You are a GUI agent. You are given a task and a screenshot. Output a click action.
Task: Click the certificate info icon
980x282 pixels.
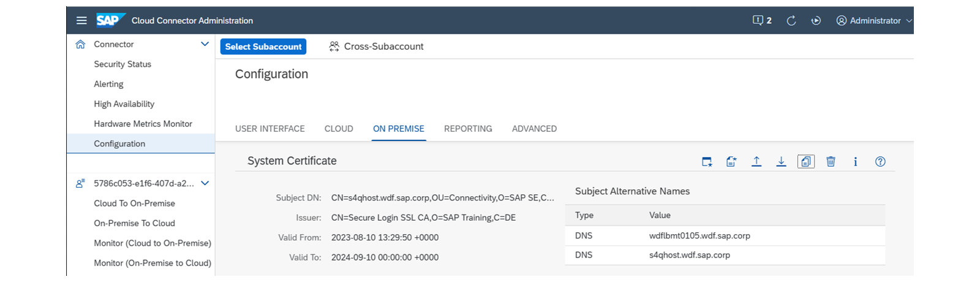pyautogui.click(x=856, y=162)
